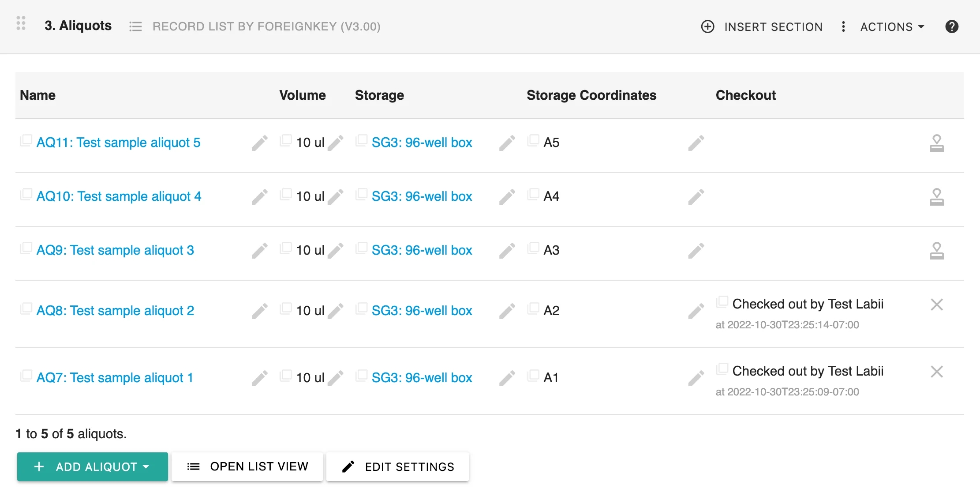Click EDIT SETTINGS button

pyautogui.click(x=397, y=466)
